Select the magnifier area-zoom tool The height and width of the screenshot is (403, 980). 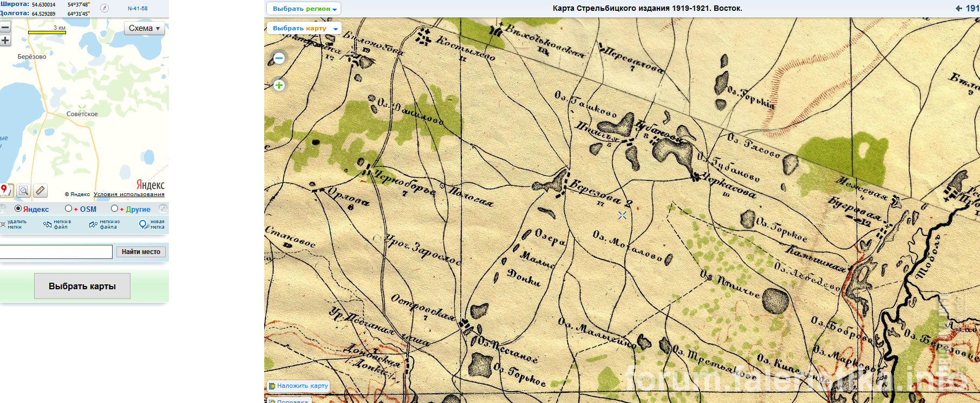point(23,190)
